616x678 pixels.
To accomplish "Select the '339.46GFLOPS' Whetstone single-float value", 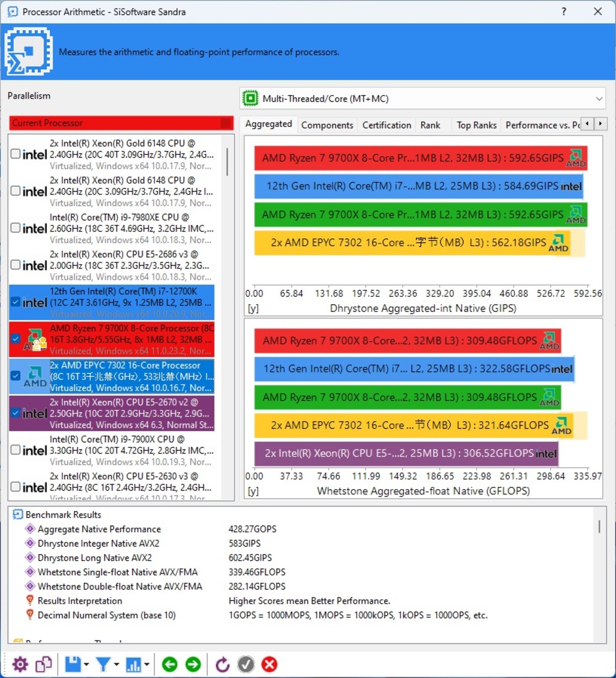I will [x=257, y=572].
